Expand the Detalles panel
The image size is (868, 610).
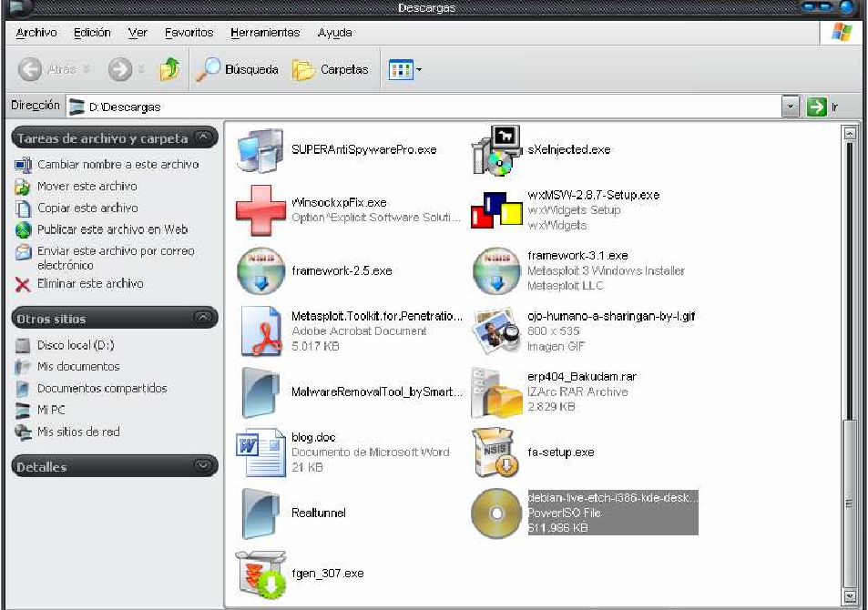pos(204,466)
